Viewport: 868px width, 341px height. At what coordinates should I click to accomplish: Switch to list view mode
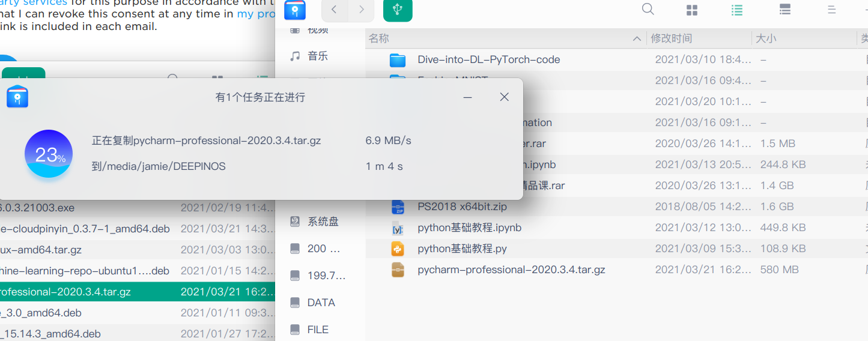point(737,10)
